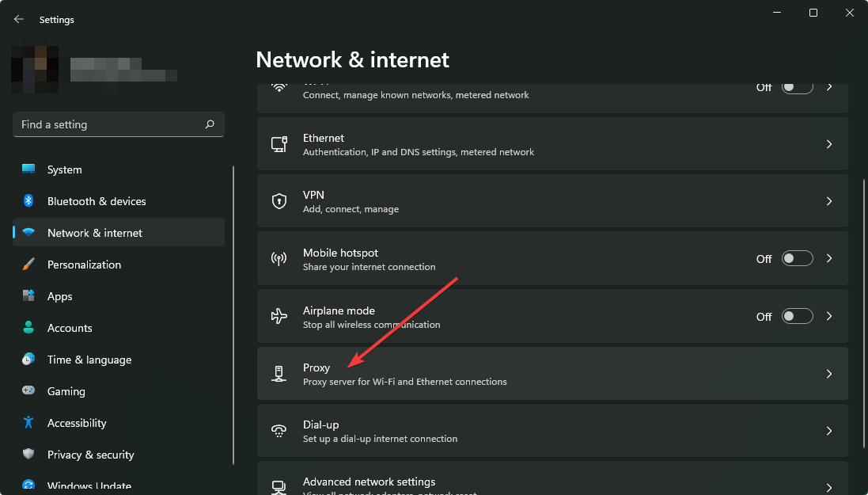868x495 pixels.
Task: Open the Personalization section
Action: (x=83, y=265)
